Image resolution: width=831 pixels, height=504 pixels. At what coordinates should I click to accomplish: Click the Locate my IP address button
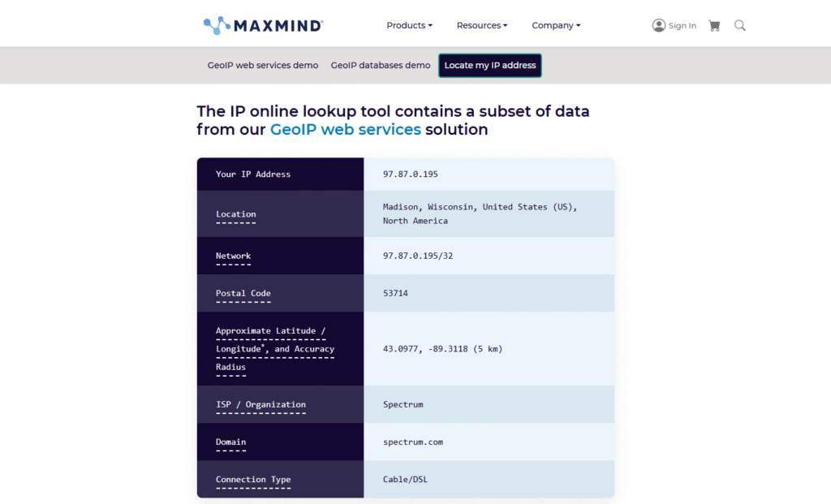(x=490, y=65)
